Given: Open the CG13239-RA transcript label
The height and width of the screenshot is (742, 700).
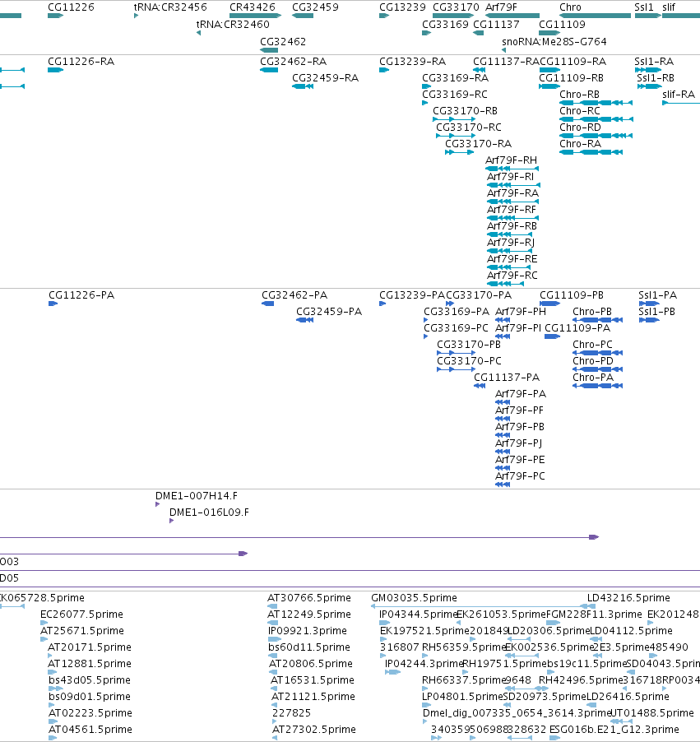Looking at the screenshot, I should 412,62.
